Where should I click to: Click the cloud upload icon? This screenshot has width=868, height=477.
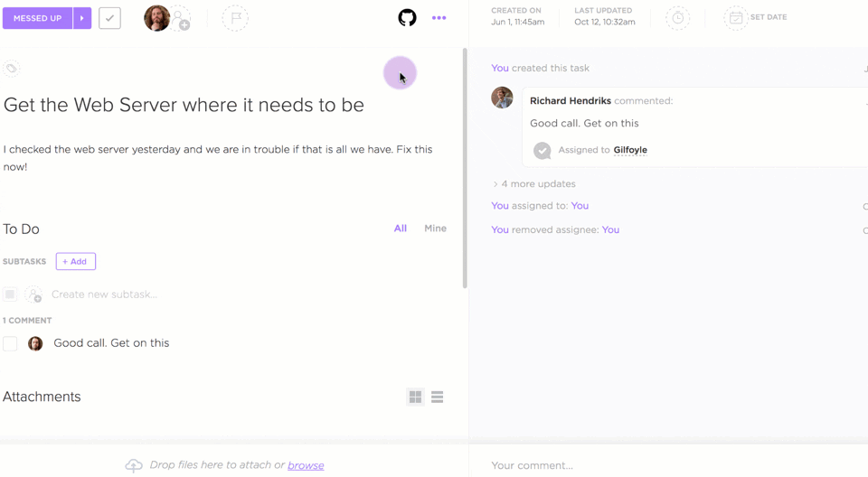[x=134, y=465]
